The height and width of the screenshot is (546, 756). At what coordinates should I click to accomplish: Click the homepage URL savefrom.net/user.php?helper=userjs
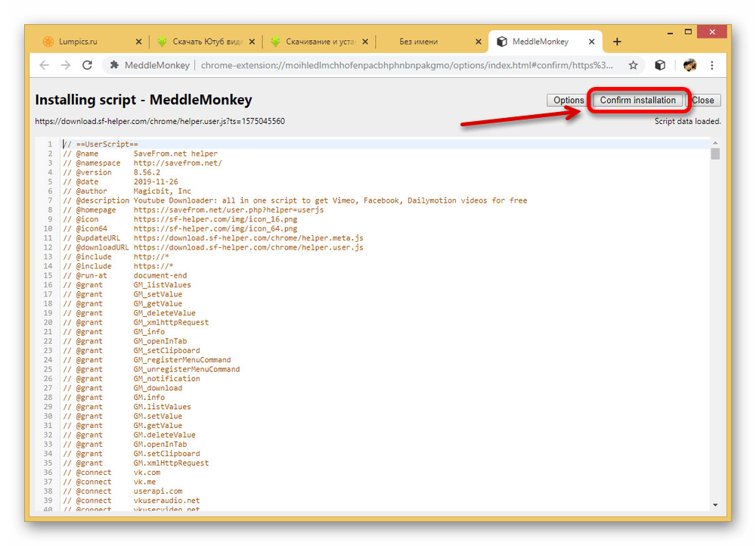(228, 209)
